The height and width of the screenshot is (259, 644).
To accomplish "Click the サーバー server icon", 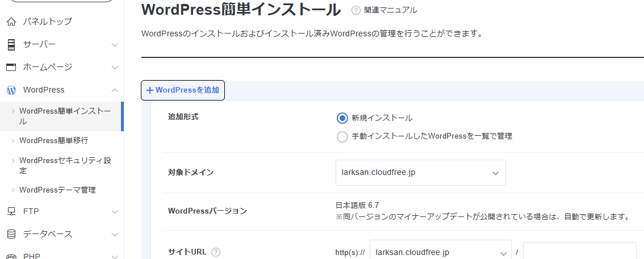I will [x=11, y=44].
